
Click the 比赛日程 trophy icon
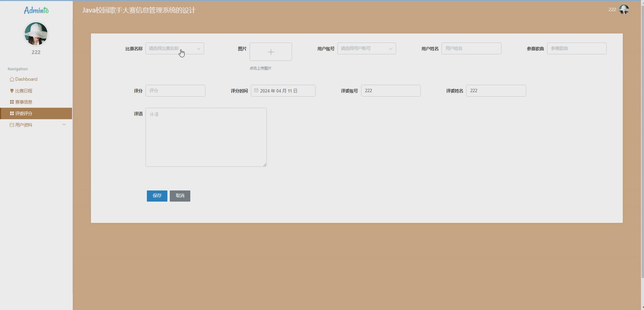click(x=12, y=91)
